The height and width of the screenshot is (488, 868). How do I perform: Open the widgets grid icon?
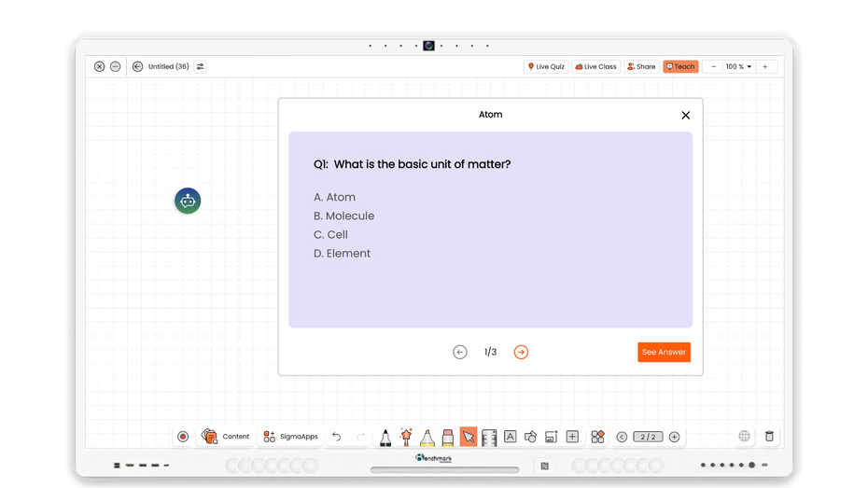(x=598, y=437)
